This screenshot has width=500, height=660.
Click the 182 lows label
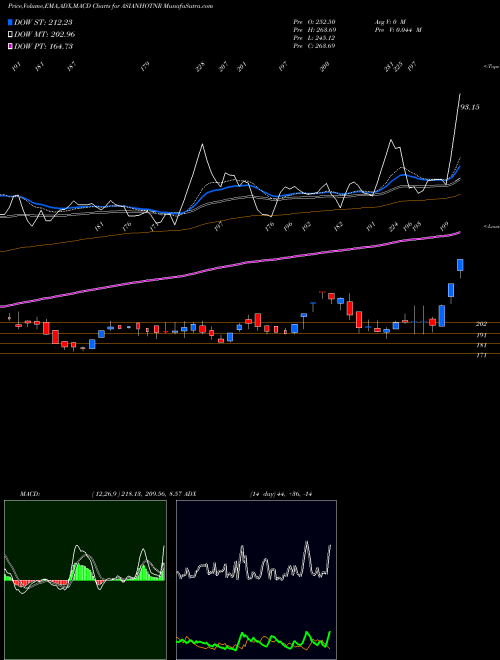[x=338, y=227]
